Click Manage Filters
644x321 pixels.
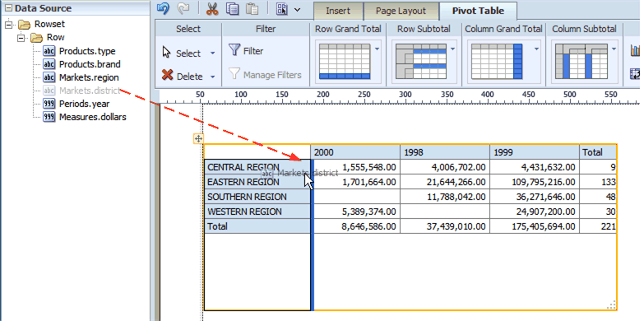tap(266, 75)
